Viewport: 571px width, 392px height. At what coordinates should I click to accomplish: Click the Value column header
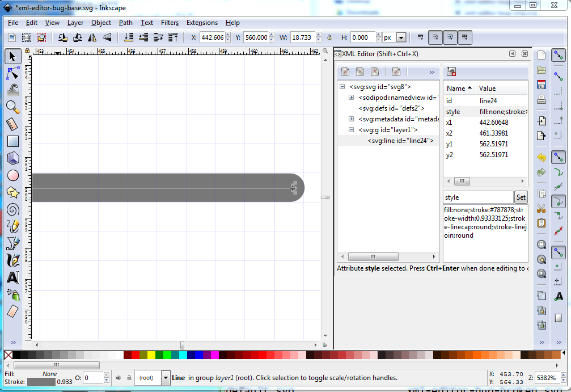(502, 88)
